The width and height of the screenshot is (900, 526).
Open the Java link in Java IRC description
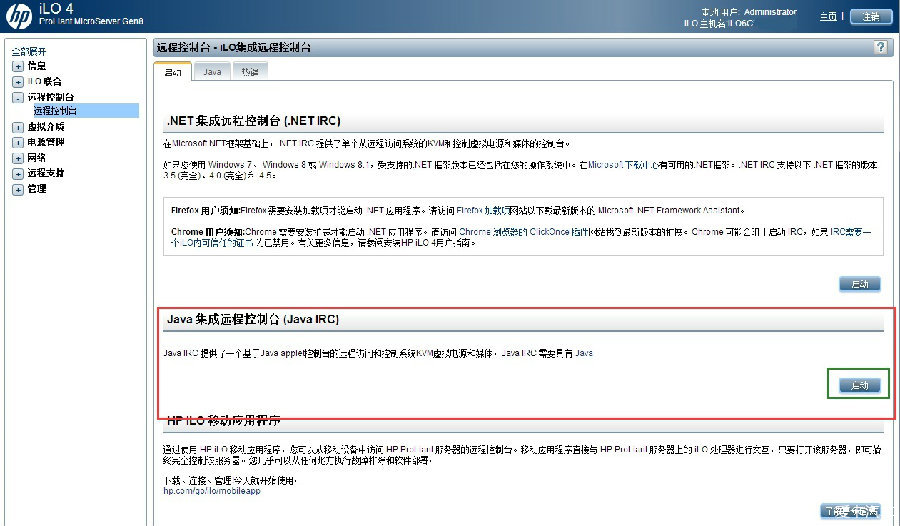pos(584,353)
